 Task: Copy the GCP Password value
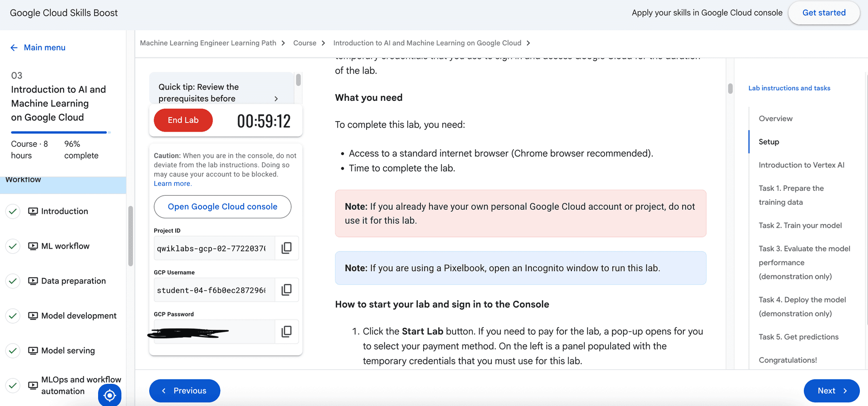point(287,331)
